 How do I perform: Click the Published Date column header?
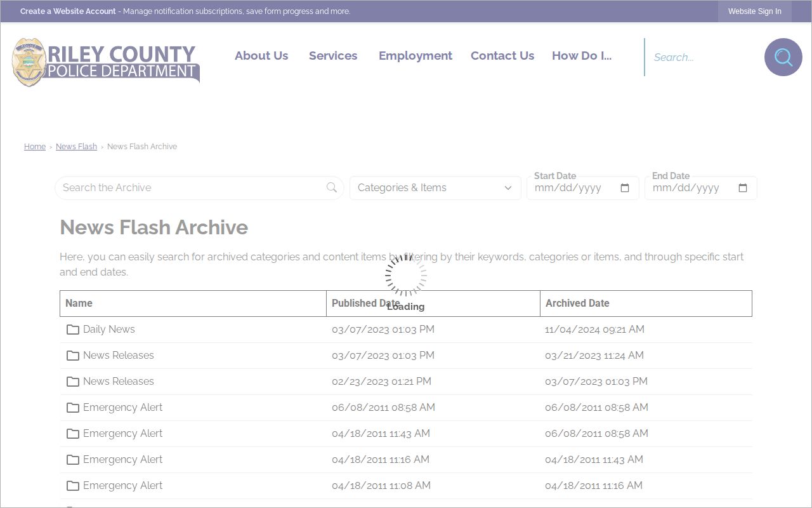tap(433, 304)
